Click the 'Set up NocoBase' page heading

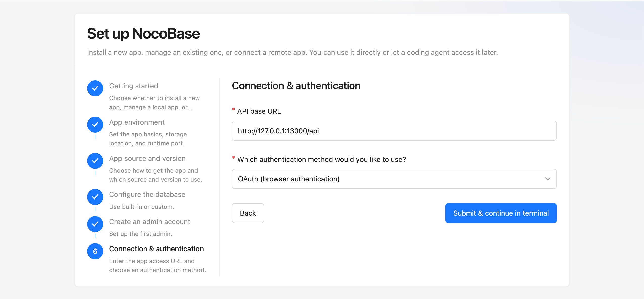(143, 34)
